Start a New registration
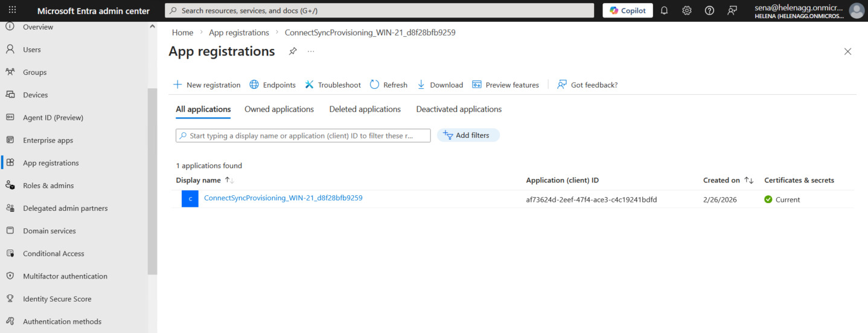The width and height of the screenshot is (868, 333). [x=206, y=85]
